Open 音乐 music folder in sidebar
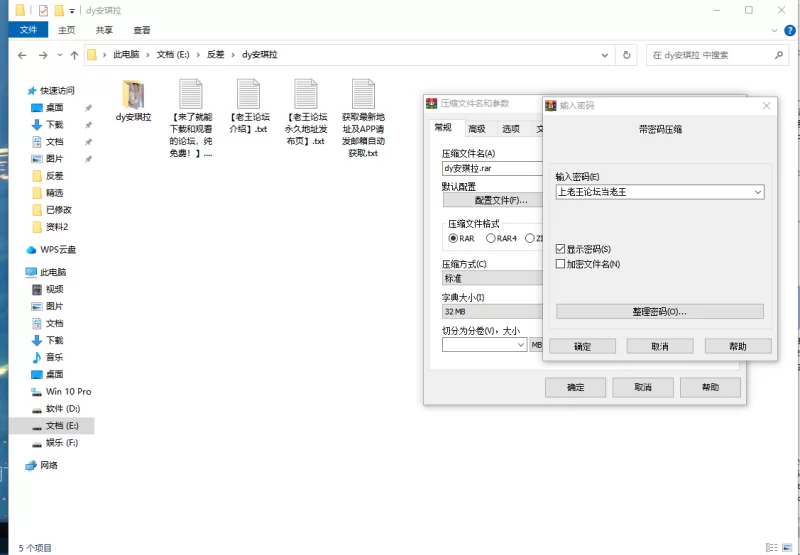Screen dimensions: 800x555 (x=48, y=358)
